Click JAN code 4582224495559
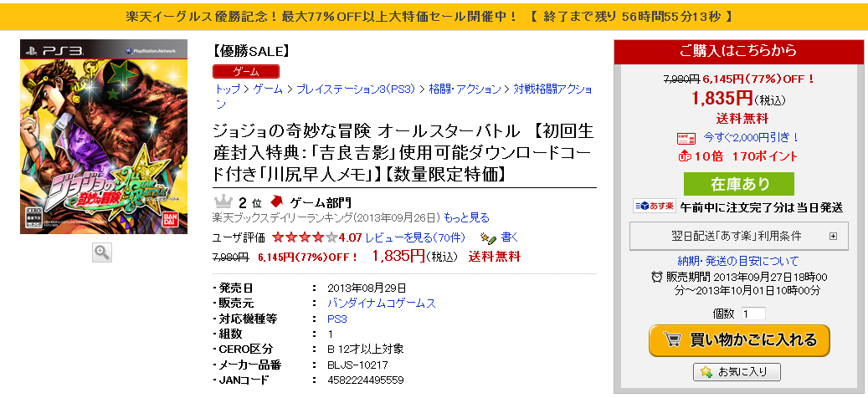Screen dimensions: 868x398 [x=366, y=380]
